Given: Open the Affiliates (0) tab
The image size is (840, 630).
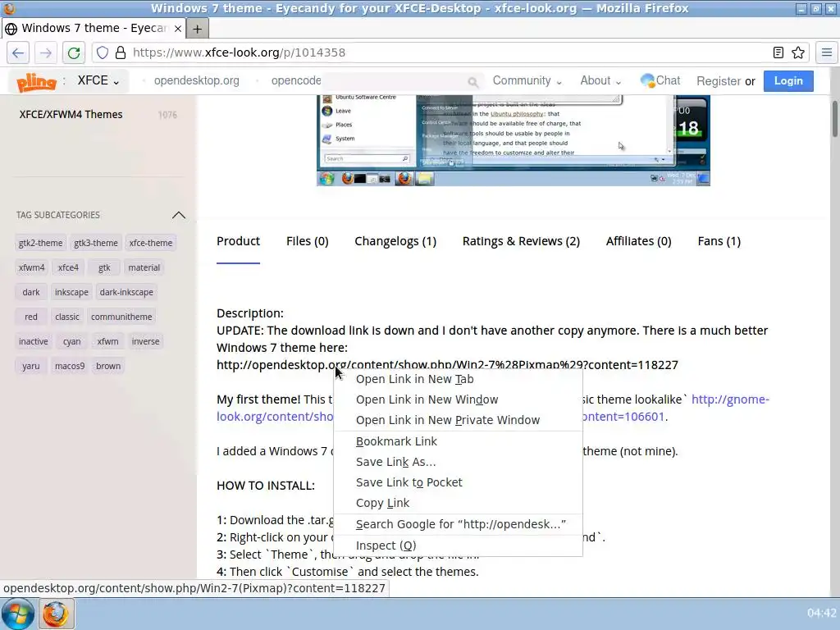Looking at the screenshot, I should tap(638, 241).
